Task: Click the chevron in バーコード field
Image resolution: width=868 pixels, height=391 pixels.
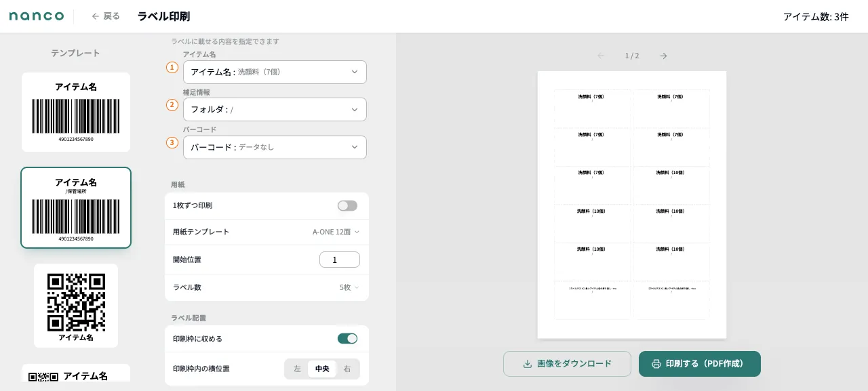Action: pyautogui.click(x=354, y=147)
